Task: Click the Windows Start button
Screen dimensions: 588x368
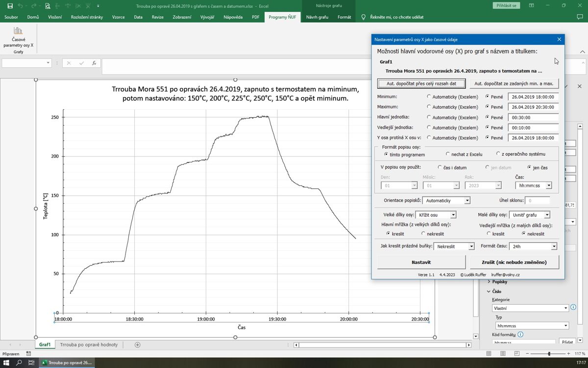Action: click(7, 363)
